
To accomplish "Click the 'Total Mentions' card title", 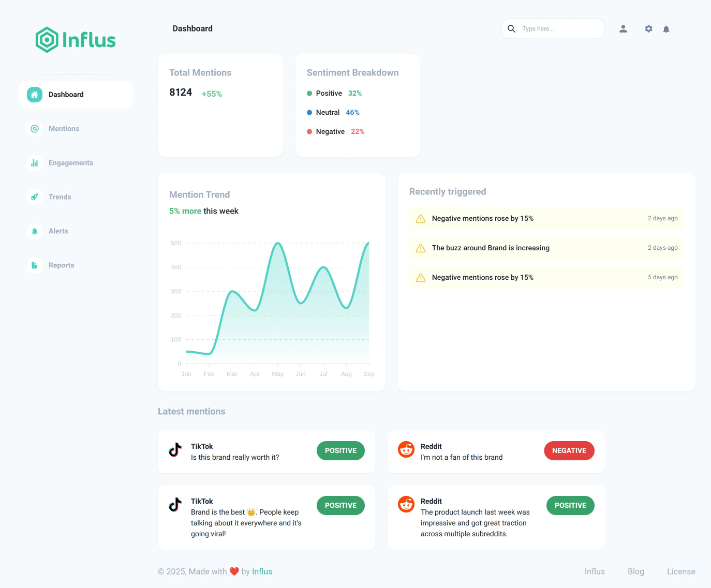I will click(x=200, y=73).
